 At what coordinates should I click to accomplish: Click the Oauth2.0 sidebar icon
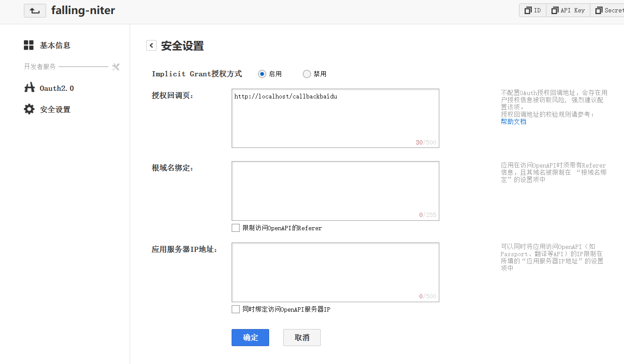click(x=29, y=87)
